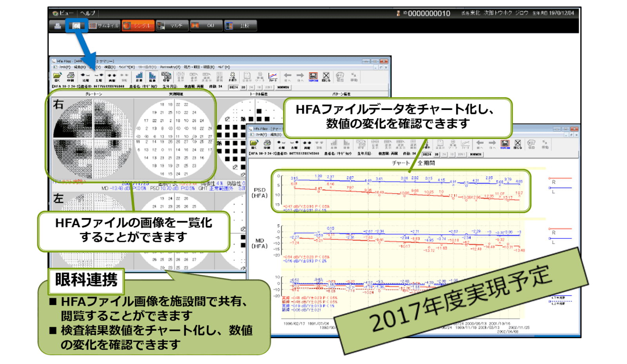This screenshot has width=627, height=364.
Task: Click 前へ left arrow in summary toolbar
Action: pos(287,77)
